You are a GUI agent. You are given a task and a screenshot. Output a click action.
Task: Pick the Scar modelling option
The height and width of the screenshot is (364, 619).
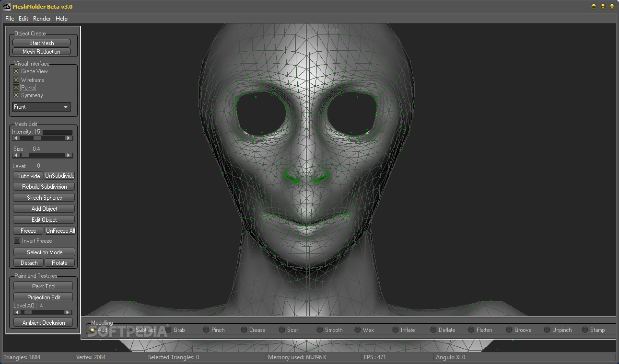coord(282,330)
